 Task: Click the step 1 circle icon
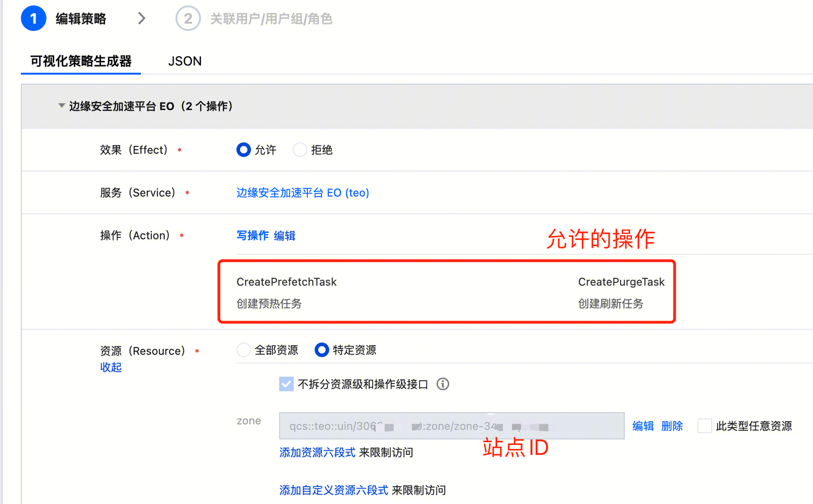34,18
